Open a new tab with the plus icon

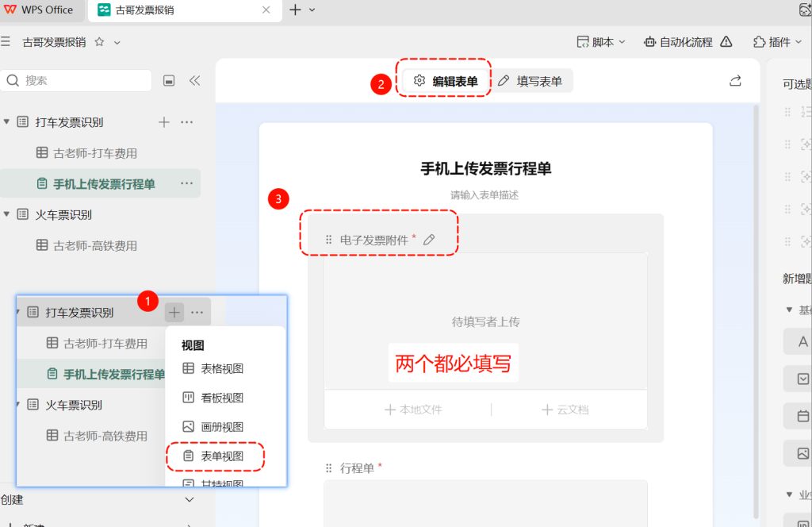coord(295,10)
